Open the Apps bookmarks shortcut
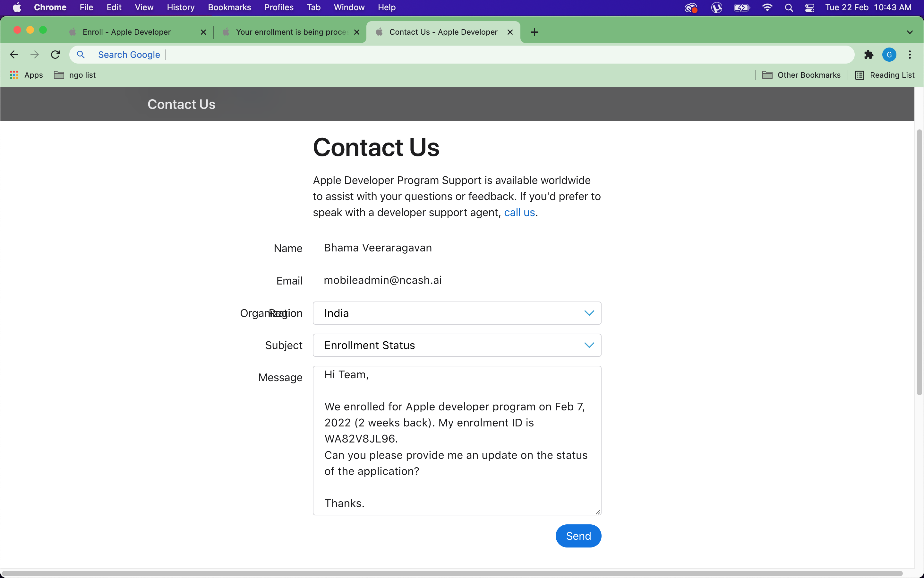The image size is (924, 578). [26, 75]
